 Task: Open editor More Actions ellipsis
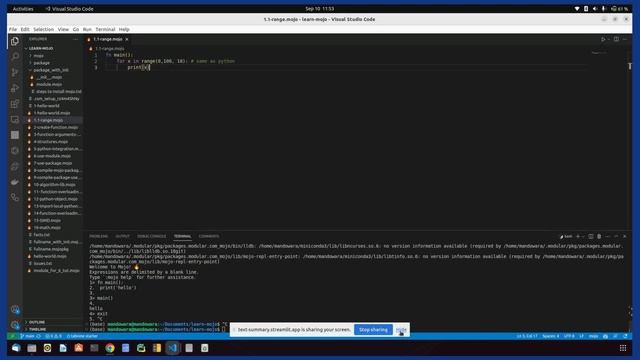point(625,39)
